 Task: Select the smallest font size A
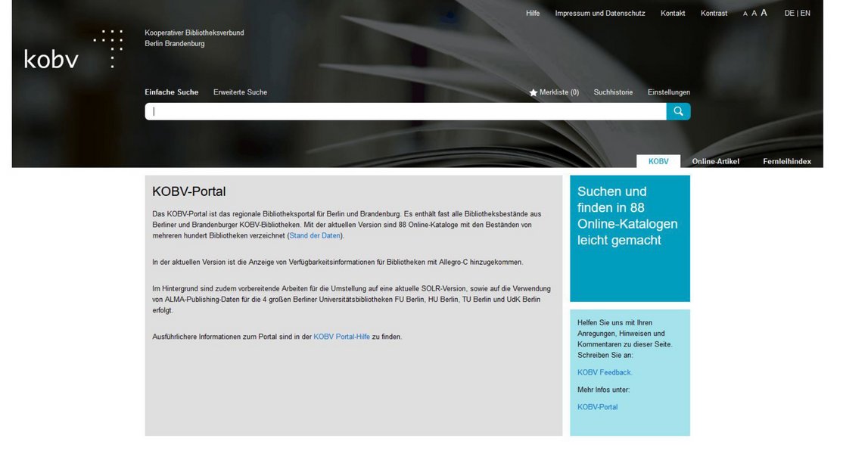[745, 14]
